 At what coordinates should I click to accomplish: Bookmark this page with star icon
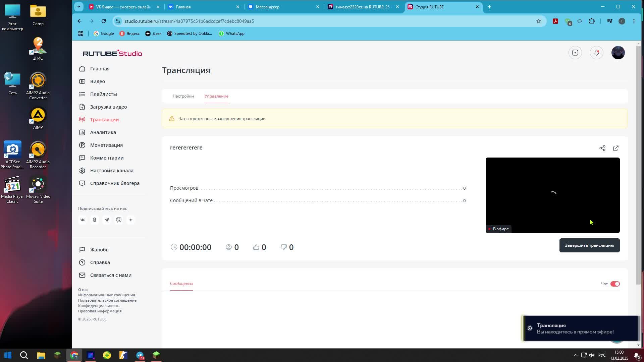[x=539, y=21]
